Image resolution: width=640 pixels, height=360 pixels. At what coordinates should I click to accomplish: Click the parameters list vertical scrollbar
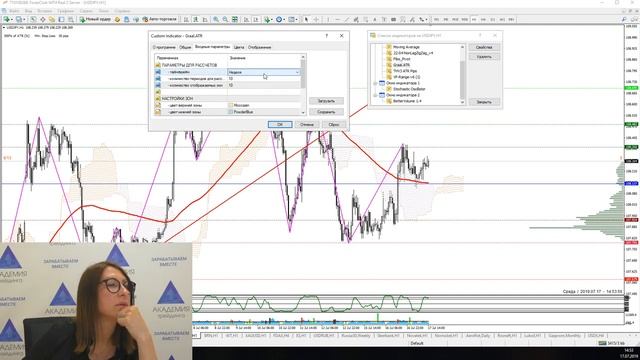(303, 85)
